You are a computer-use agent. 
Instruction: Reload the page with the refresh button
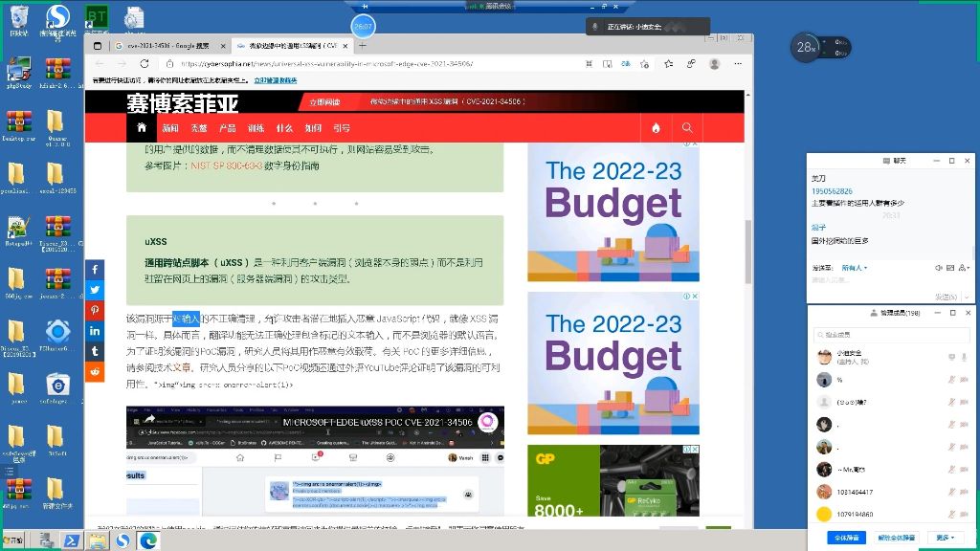tap(145, 64)
